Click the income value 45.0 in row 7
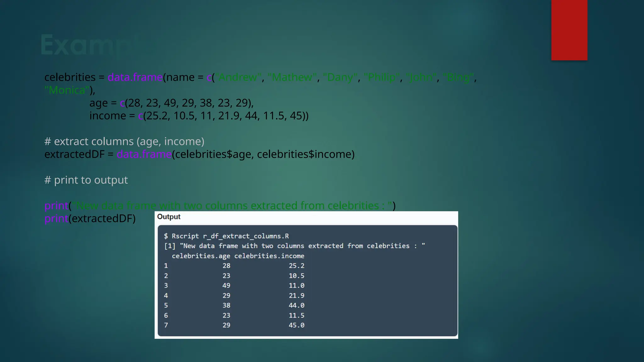 297,325
